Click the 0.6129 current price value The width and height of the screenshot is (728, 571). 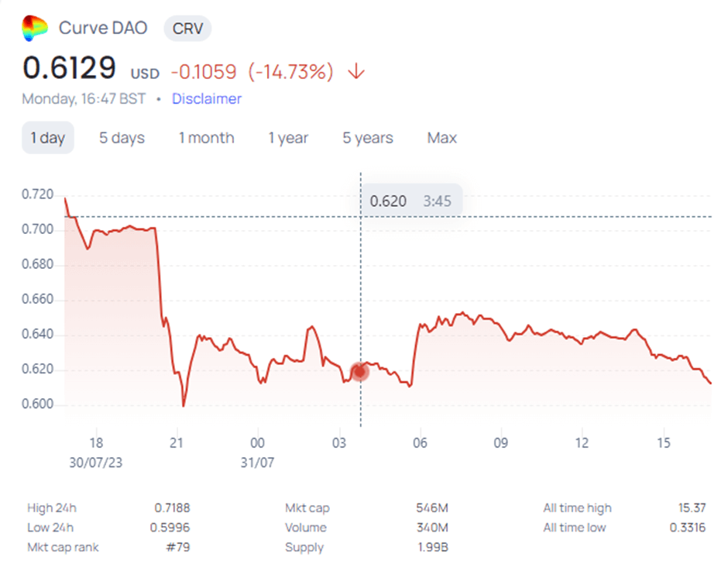click(x=69, y=68)
